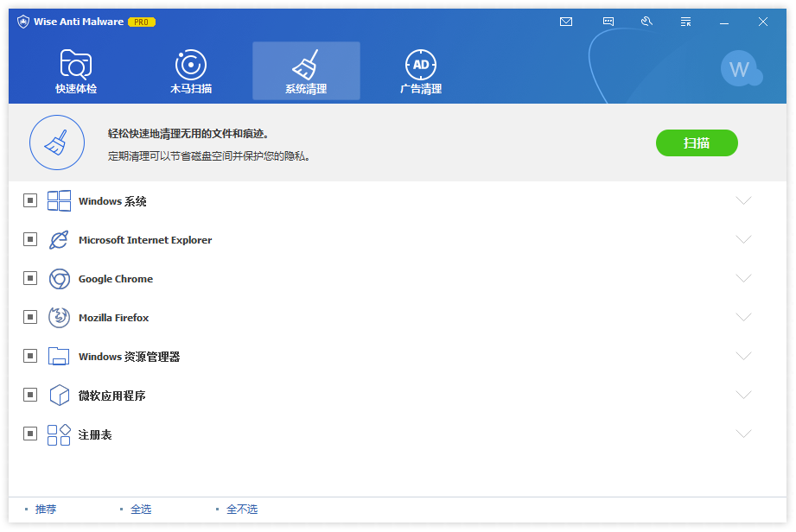Expand the Windows 资源管理器 section chevron
Screen dimensions: 796x532
click(x=743, y=357)
